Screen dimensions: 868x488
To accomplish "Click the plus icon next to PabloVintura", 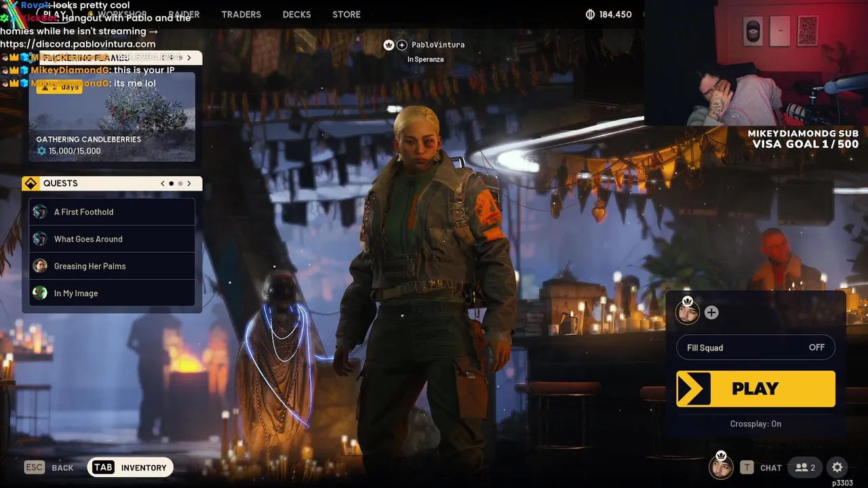I will pyautogui.click(x=402, y=45).
